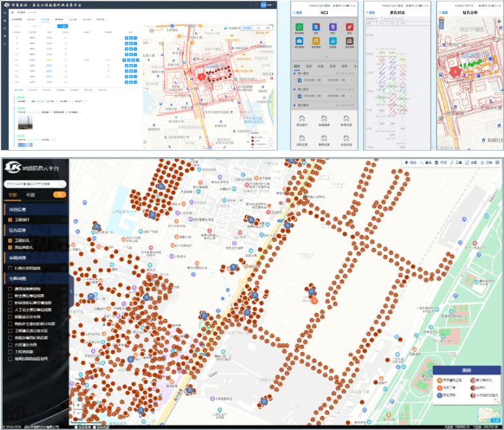The height and width of the screenshot is (430, 504).
Task: Zoom out with the map minus button
Action: click(78, 414)
